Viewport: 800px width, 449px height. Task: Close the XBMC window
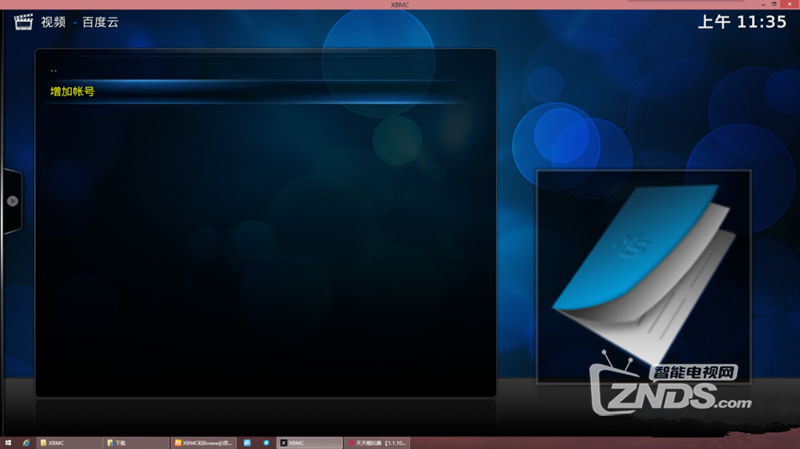(x=790, y=4)
